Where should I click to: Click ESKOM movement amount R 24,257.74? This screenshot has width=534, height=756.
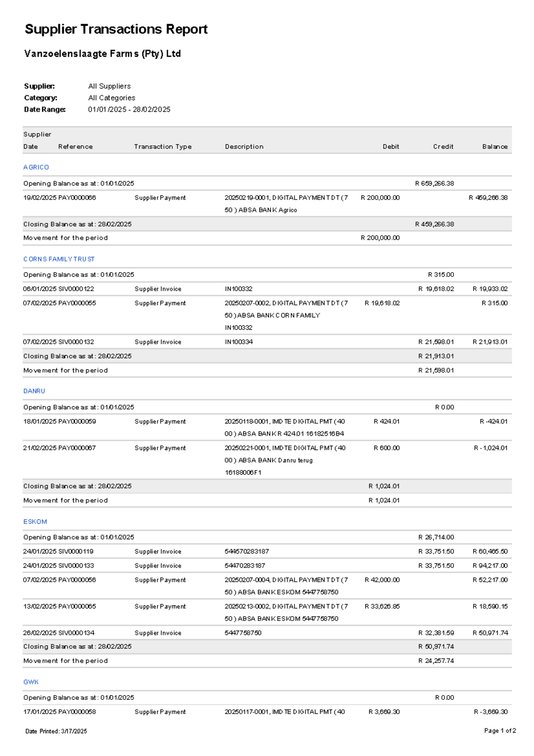(436, 661)
